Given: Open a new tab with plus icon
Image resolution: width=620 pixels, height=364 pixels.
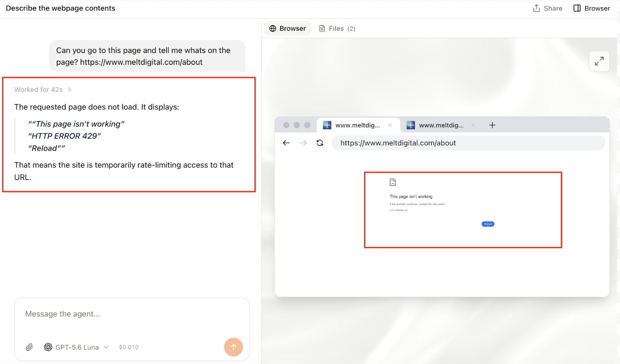Looking at the screenshot, I should (x=492, y=125).
